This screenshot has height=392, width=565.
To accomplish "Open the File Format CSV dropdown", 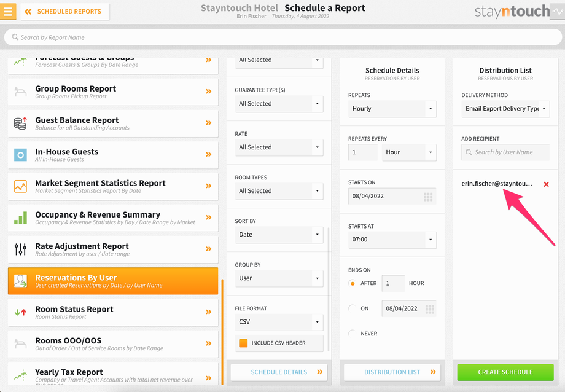I will click(x=279, y=322).
